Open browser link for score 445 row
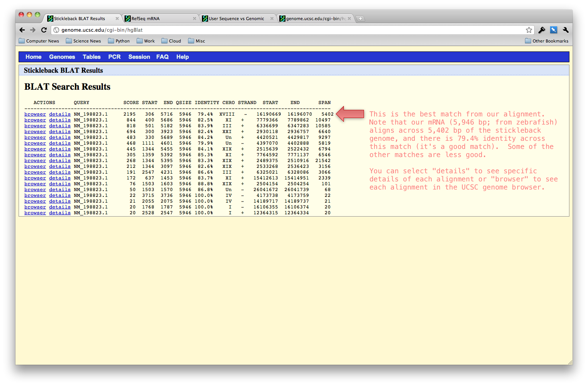The image size is (588, 386). coord(35,149)
